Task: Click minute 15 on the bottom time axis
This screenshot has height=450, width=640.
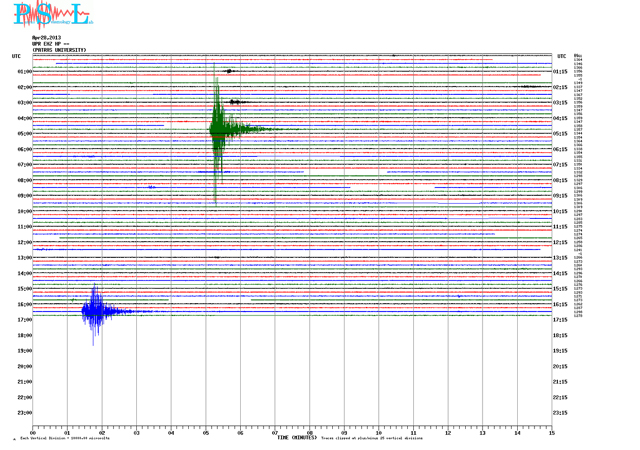Action: click(x=551, y=432)
